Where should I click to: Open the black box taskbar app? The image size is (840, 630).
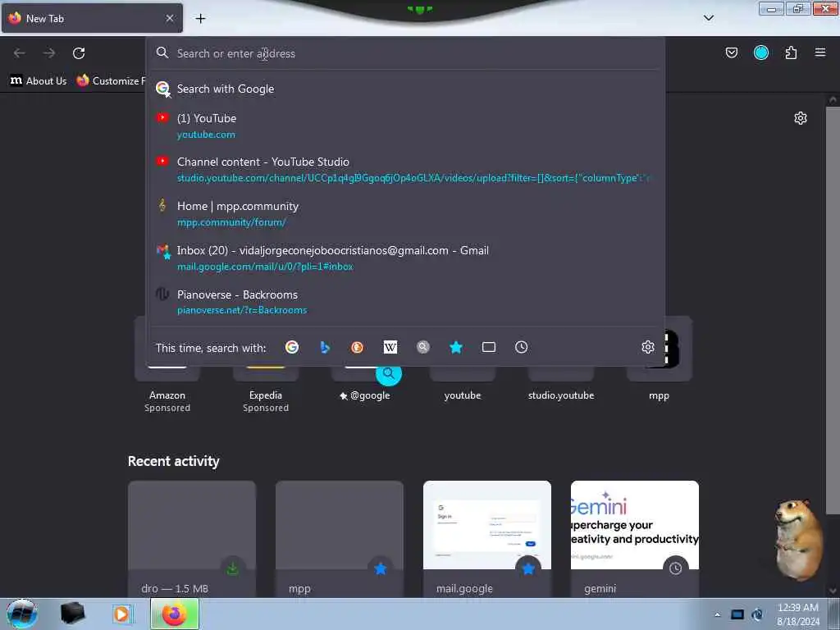72,614
